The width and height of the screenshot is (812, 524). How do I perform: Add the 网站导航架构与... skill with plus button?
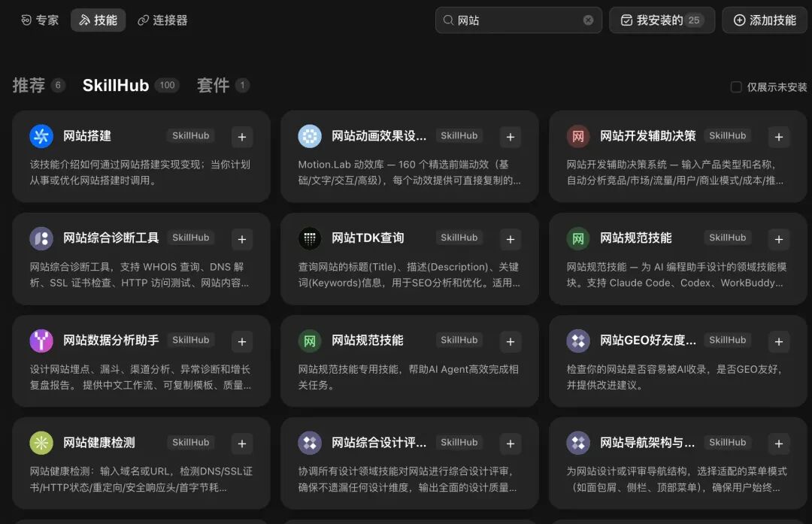point(778,444)
